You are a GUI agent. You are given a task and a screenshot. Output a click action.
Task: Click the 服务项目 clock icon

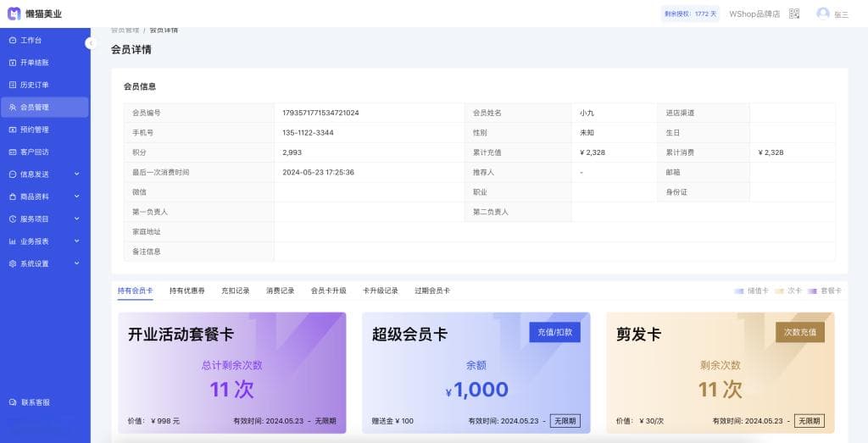13,219
